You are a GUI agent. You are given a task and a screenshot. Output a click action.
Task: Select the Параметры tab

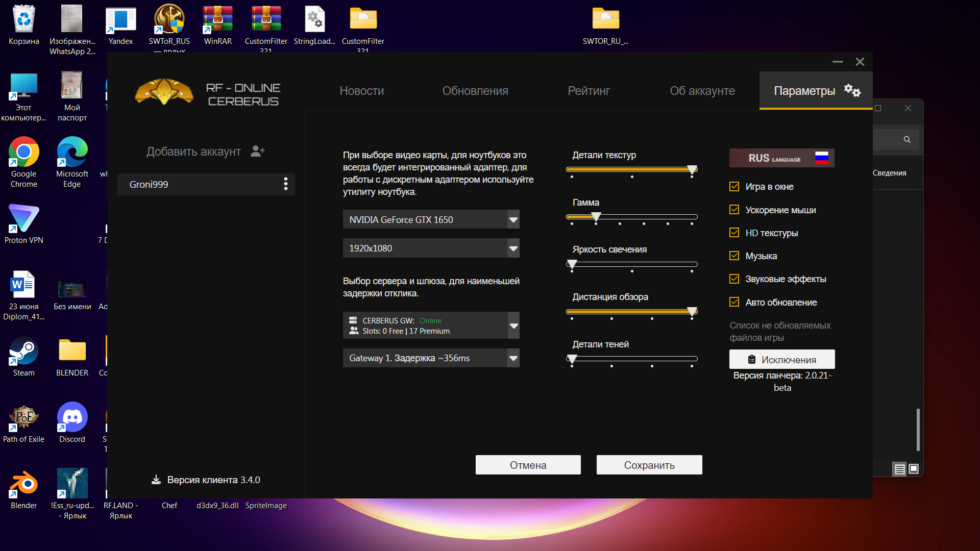pyautogui.click(x=816, y=91)
